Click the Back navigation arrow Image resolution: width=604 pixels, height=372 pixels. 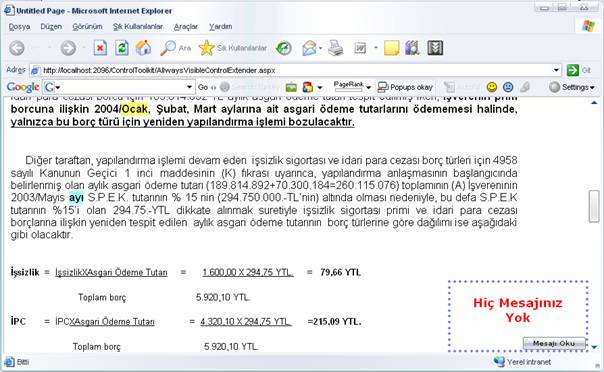pos(17,49)
